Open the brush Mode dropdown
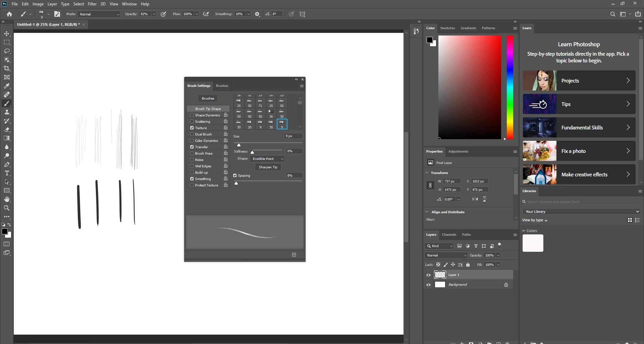The height and width of the screenshot is (344, 644). [99, 14]
